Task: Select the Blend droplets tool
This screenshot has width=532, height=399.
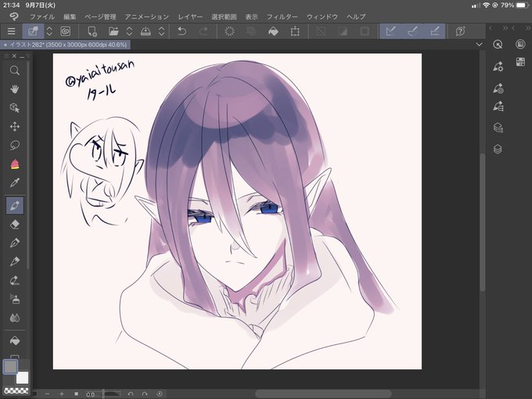Action: (x=15, y=318)
